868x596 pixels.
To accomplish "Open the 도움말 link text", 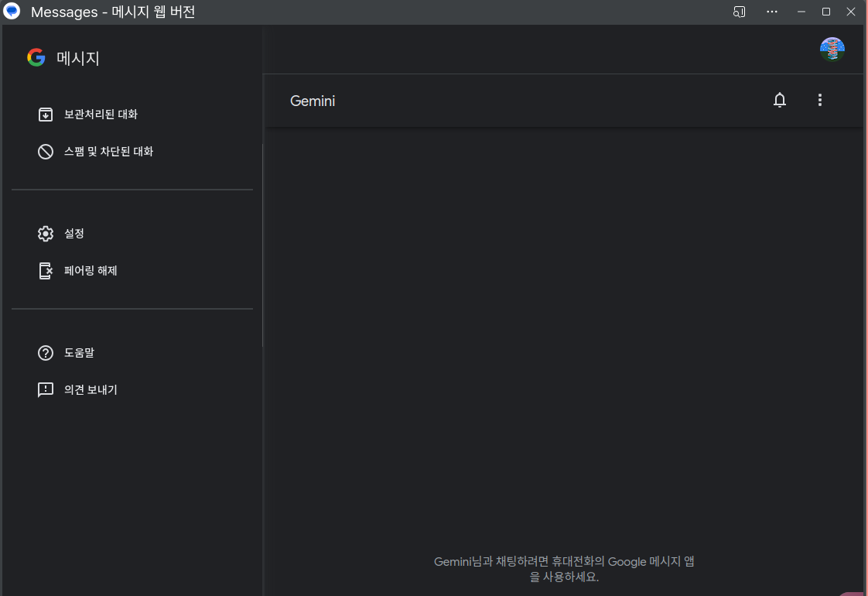I will [x=79, y=353].
